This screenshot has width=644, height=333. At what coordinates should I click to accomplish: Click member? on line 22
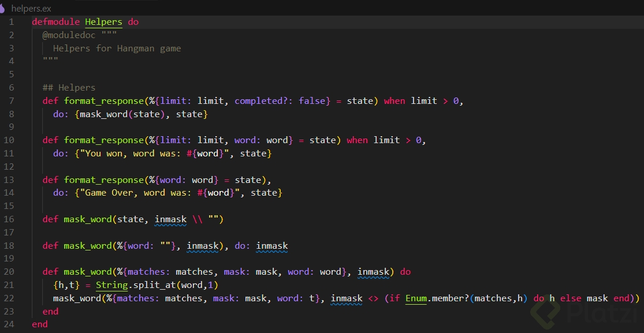(450, 298)
